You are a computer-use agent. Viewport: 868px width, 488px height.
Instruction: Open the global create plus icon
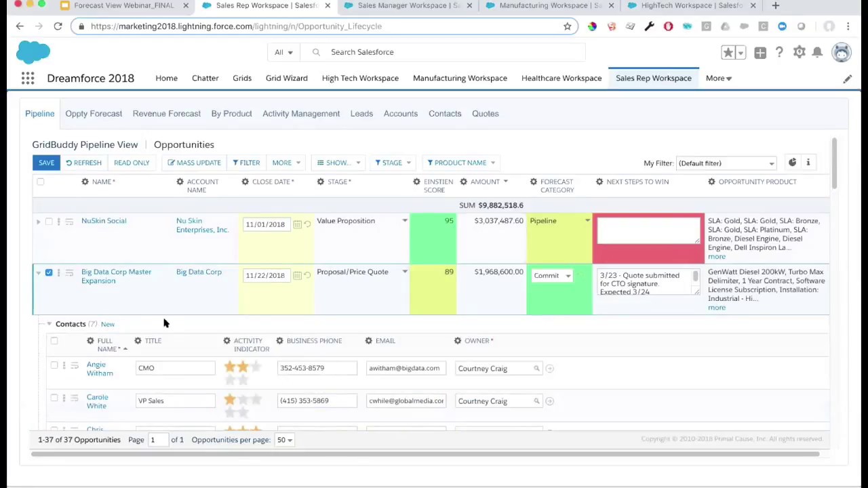click(x=760, y=52)
